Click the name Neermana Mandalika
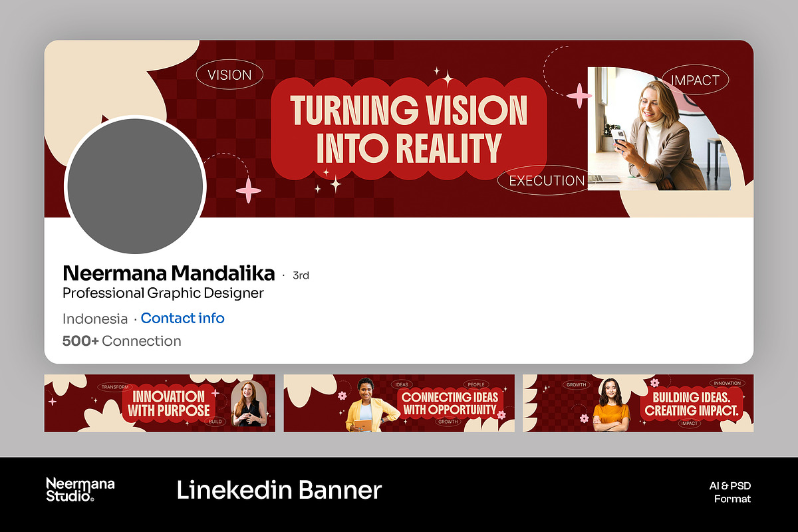 168,273
